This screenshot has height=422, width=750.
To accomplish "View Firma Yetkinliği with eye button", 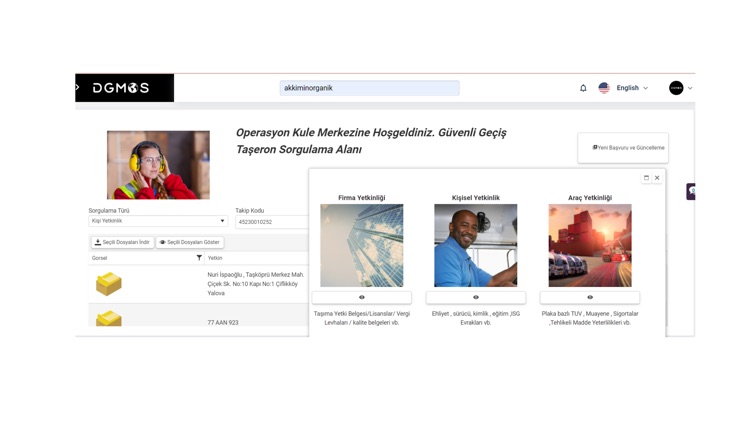I will click(x=362, y=297).
